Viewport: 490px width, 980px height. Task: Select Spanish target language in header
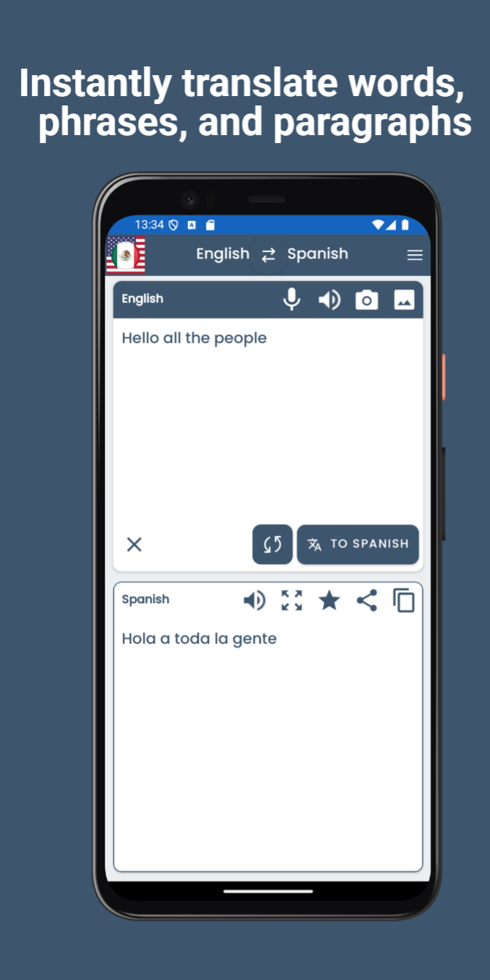point(318,254)
